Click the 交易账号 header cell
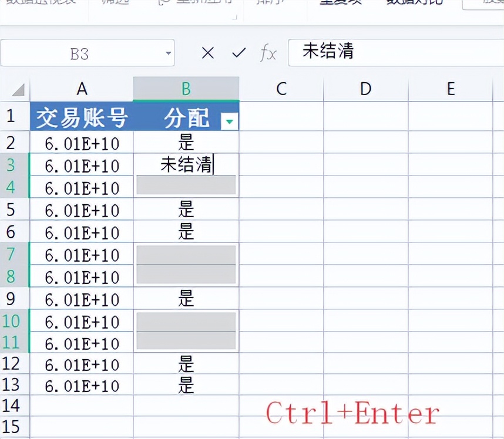 coord(82,116)
